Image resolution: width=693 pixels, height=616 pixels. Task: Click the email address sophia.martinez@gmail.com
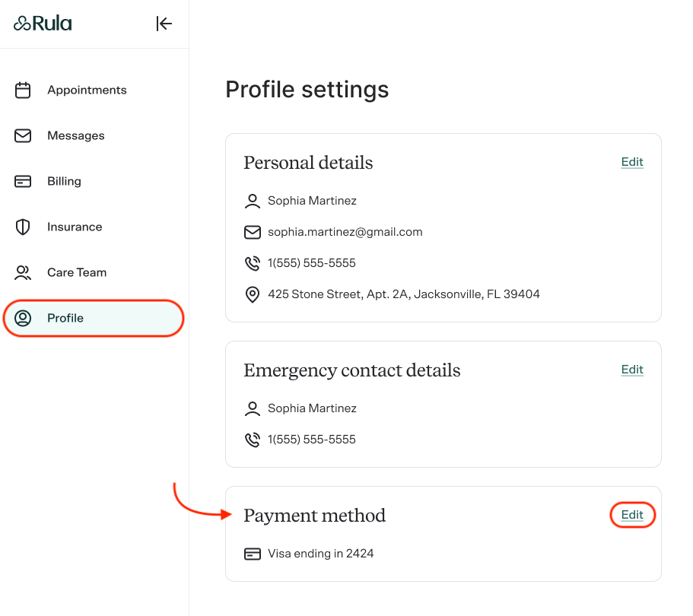[x=345, y=232]
